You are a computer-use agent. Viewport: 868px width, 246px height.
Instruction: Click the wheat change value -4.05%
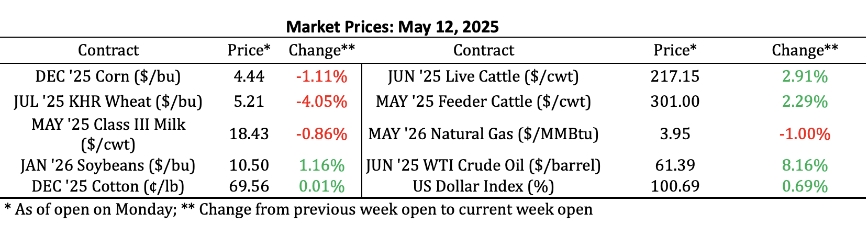pyautogui.click(x=321, y=101)
